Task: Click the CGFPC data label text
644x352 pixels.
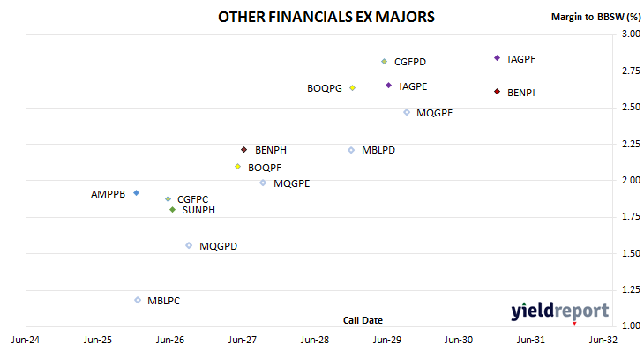Action: 192,199
